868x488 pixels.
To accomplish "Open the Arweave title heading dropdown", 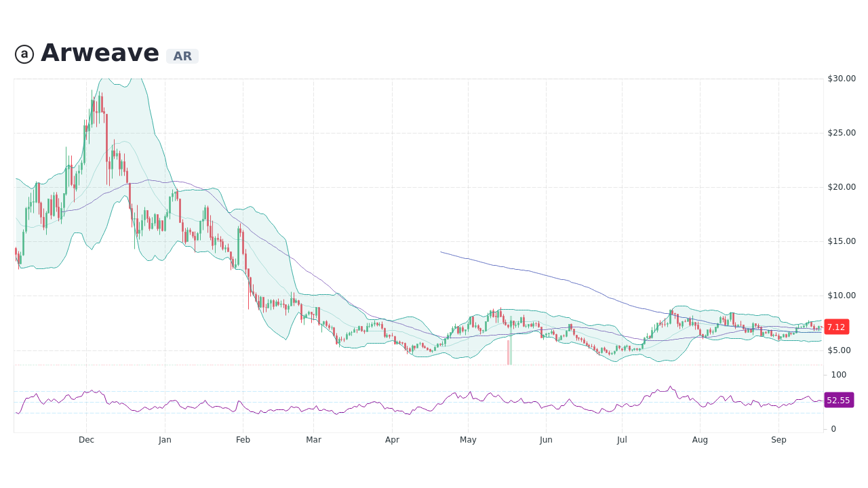I will click(100, 52).
